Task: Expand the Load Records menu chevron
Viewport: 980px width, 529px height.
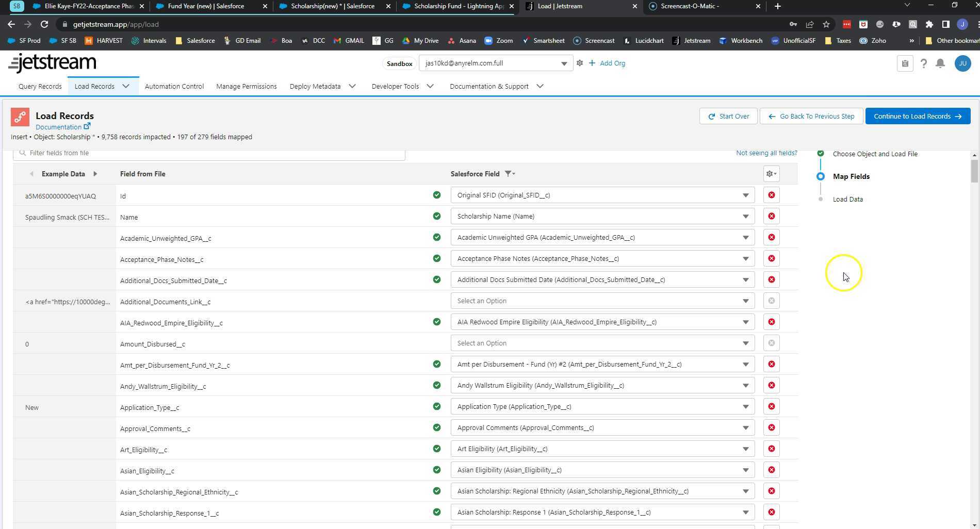Action: 126,86
